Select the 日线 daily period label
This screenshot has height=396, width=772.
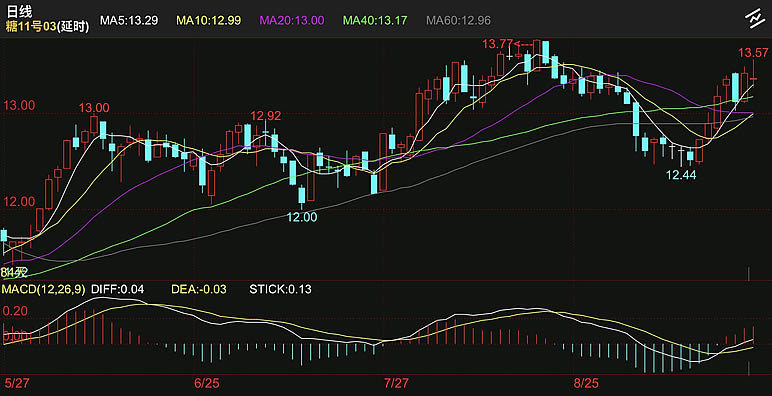click(x=19, y=12)
